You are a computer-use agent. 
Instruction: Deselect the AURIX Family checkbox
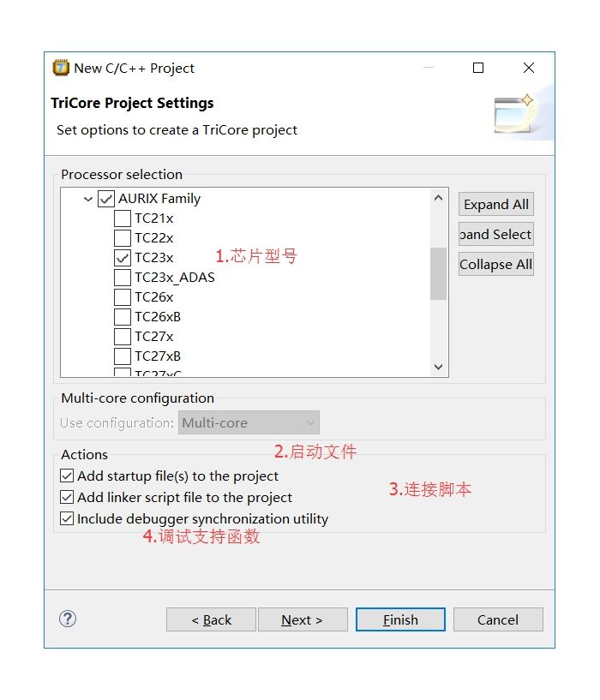[x=106, y=198]
